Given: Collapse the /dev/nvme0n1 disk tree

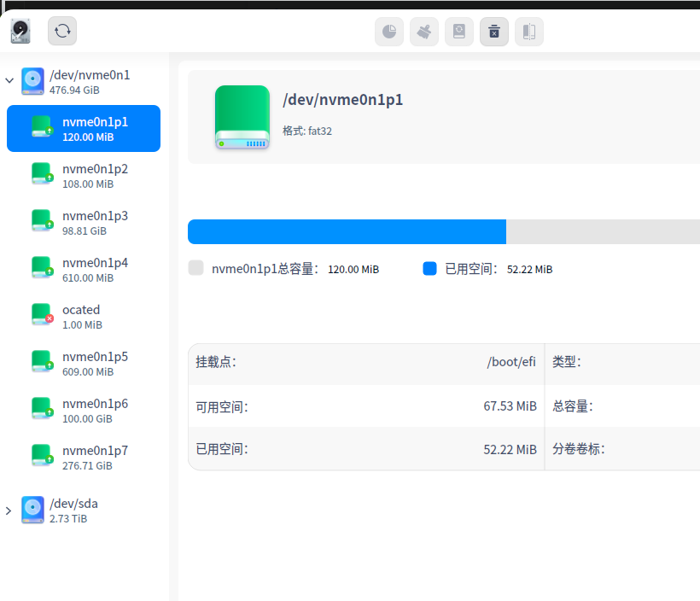Looking at the screenshot, I should (9, 81).
